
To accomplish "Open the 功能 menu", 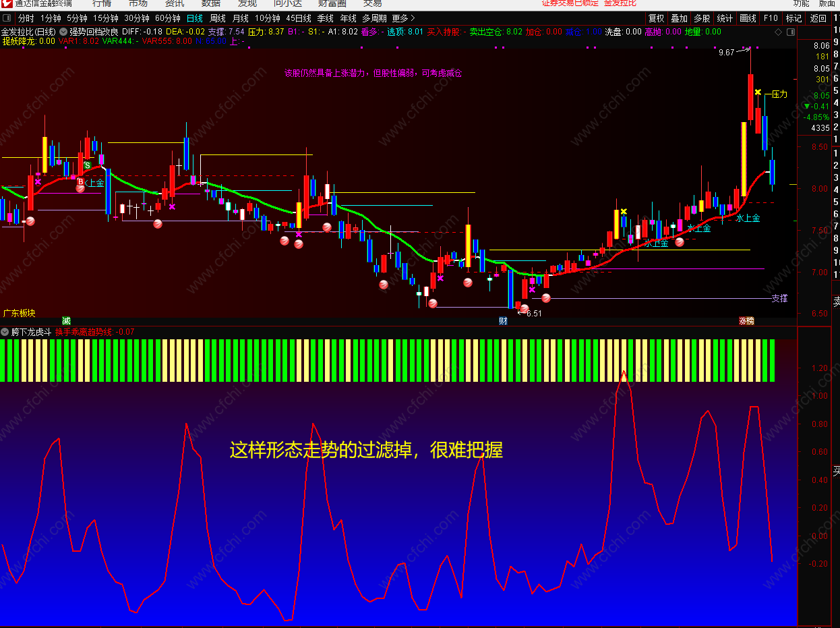I will (x=800, y=3).
